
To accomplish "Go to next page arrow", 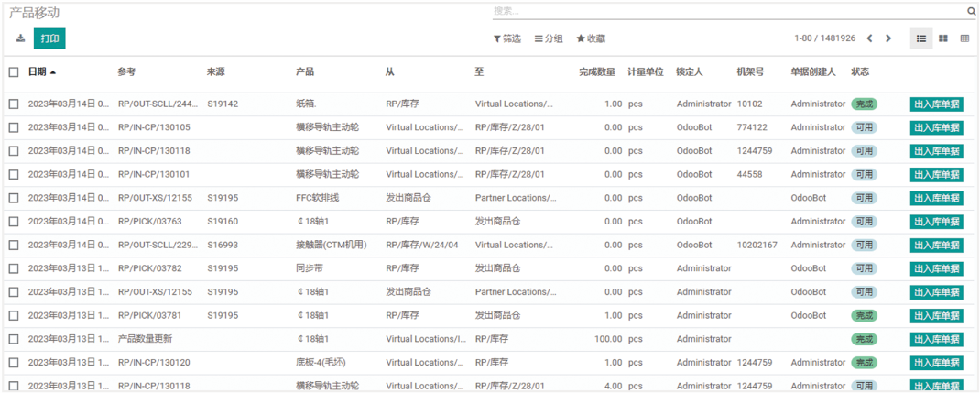I will 890,38.
